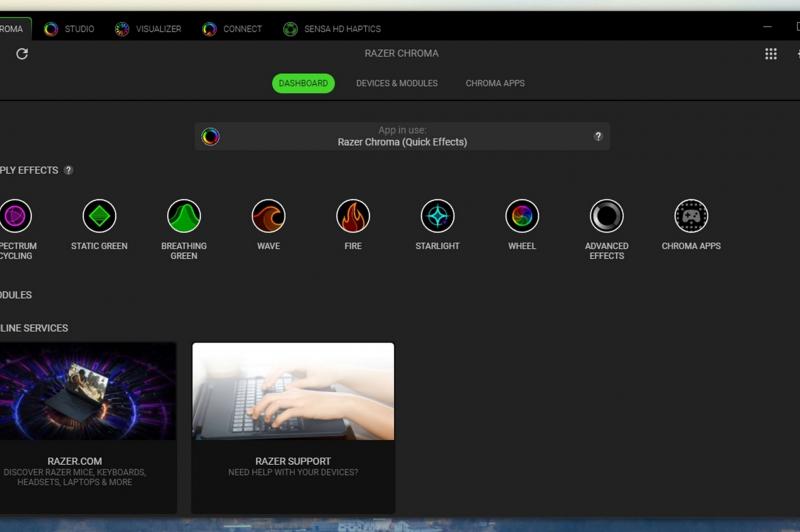Open Chroma Apps gamepad icon

[691, 216]
